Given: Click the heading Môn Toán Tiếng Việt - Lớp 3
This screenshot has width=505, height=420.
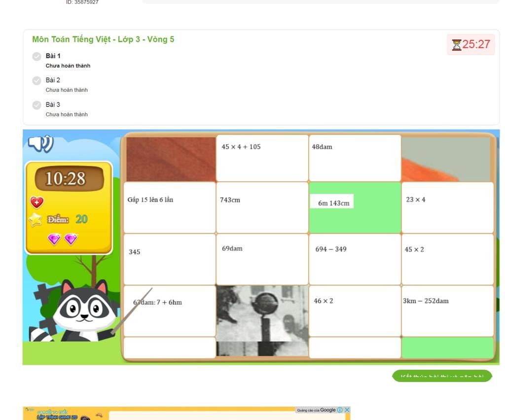Looking at the screenshot, I should (x=103, y=39).
